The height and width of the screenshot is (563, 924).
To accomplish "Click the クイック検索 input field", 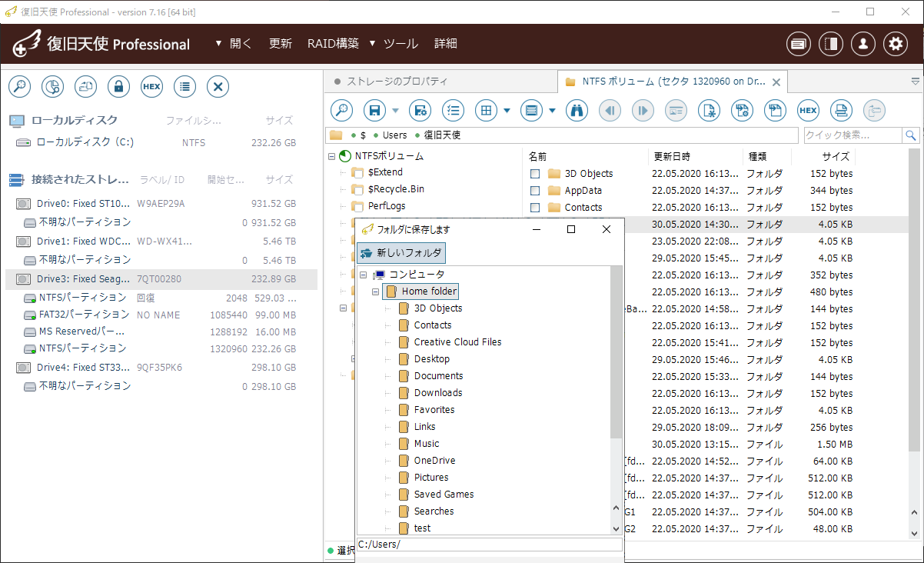I will click(x=853, y=135).
